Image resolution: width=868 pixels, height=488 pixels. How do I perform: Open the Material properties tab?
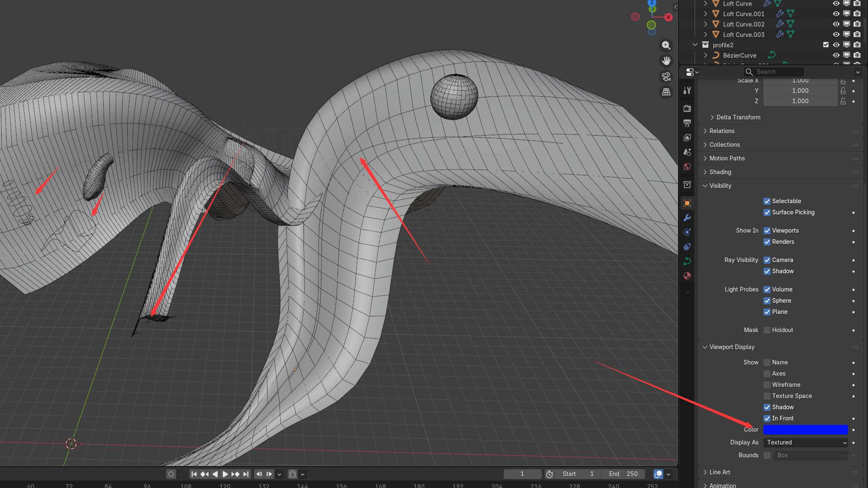[687, 276]
